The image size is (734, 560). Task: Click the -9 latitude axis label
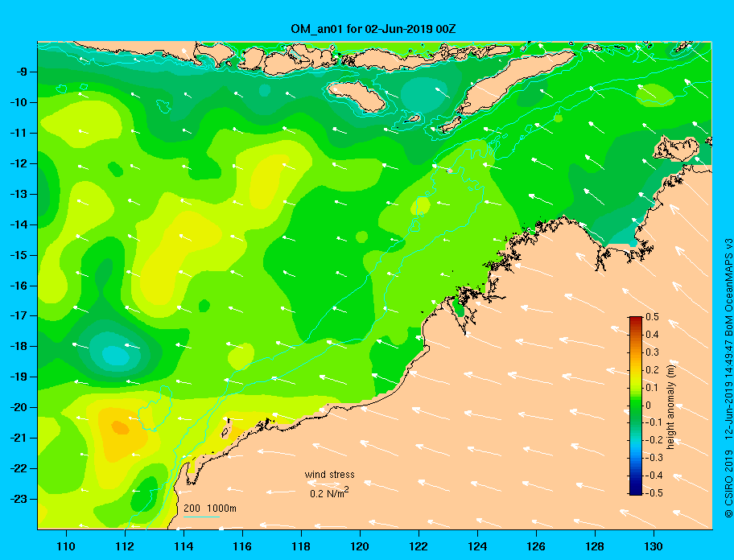(22, 72)
